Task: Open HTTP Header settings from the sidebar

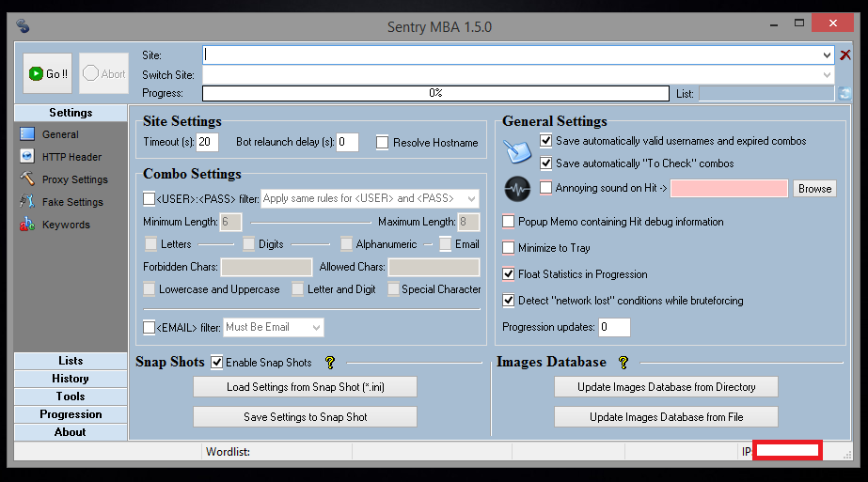Action: (71, 157)
